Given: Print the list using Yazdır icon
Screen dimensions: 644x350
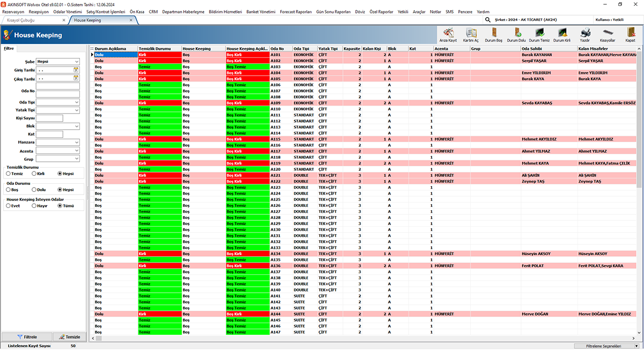Looking at the screenshot, I should point(585,34).
